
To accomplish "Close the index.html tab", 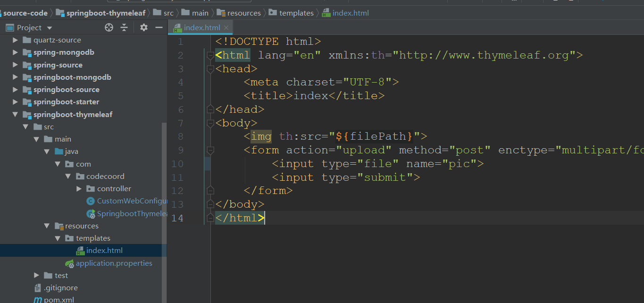I will (x=225, y=27).
